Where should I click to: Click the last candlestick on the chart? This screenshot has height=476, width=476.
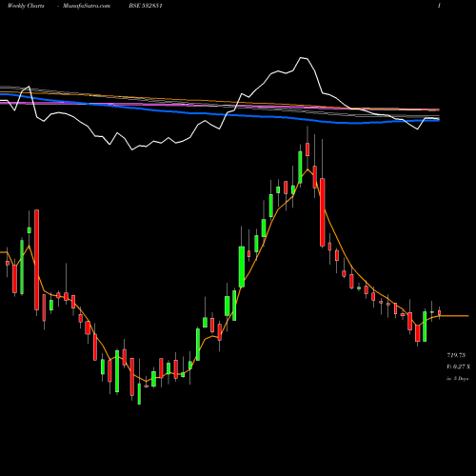pyautogui.click(x=440, y=313)
